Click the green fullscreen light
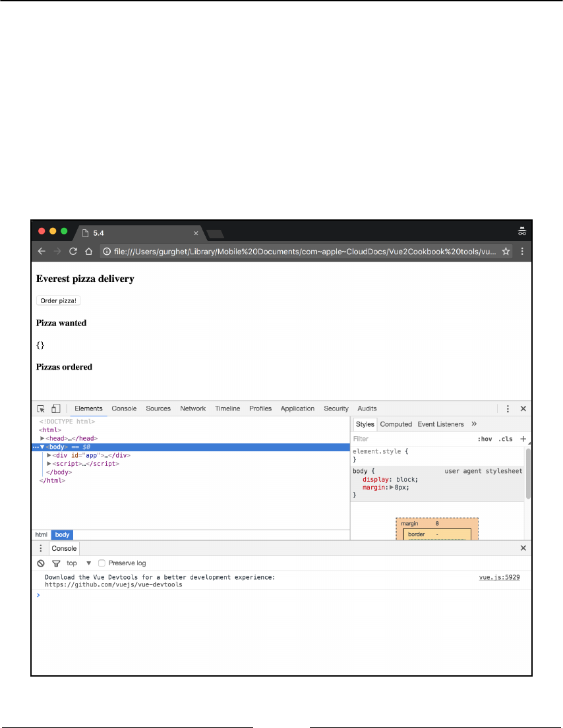This screenshot has width=563, height=728. (x=64, y=231)
